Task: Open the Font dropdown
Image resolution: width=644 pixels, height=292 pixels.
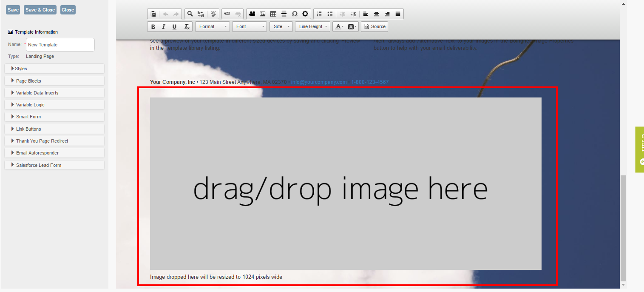Action: [250, 26]
